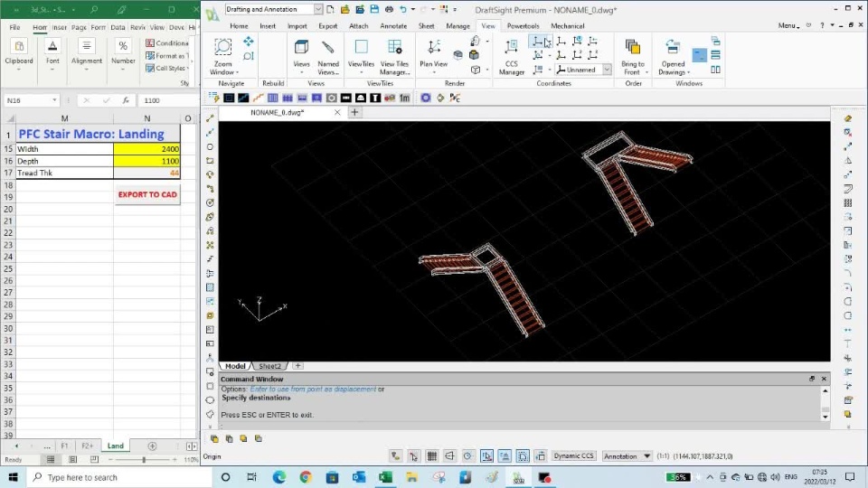The image size is (868, 488).
Task: Expand the Unnamed coordinate system dropdown
Action: tap(607, 70)
